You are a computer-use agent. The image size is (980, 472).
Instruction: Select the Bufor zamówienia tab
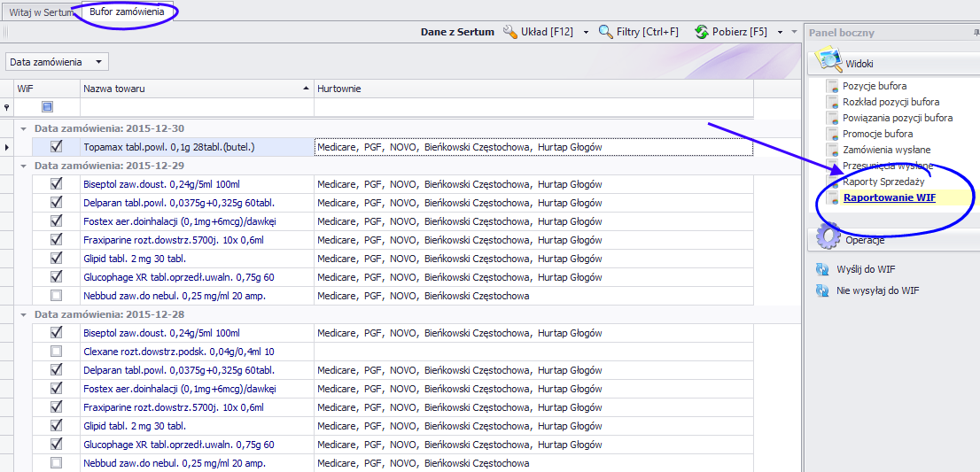127,12
